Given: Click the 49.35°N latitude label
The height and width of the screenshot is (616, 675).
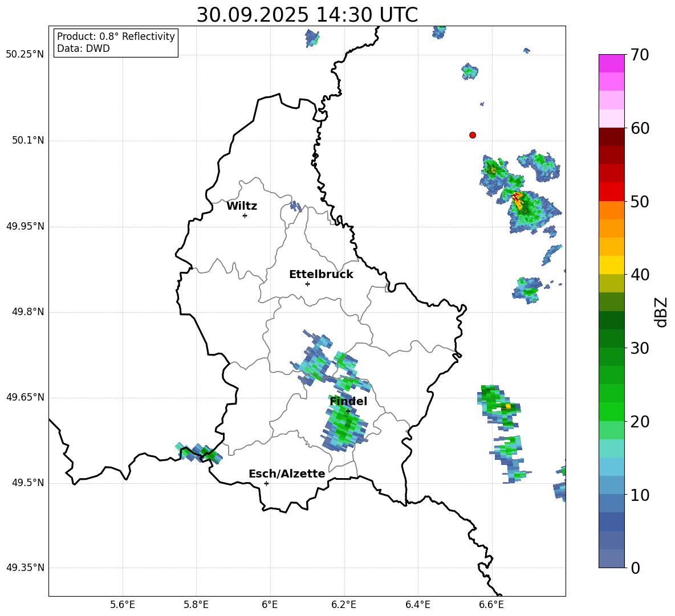Looking at the screenshot, I should (25, 568).
